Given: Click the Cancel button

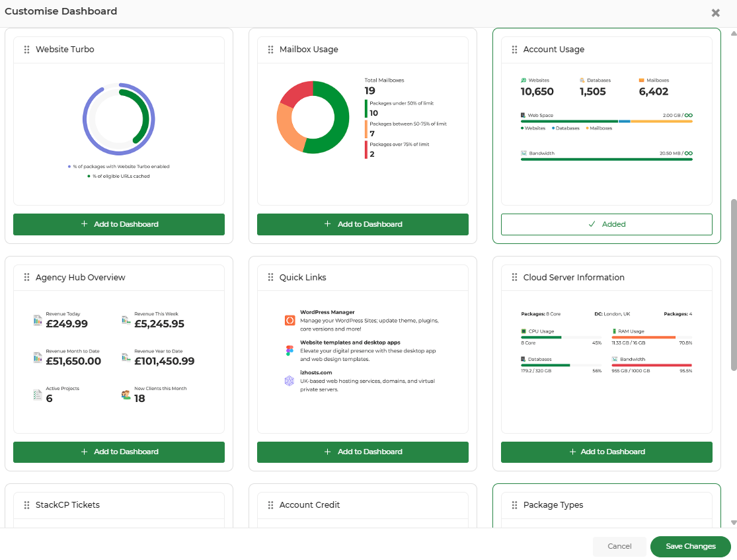Looking at the screenshot, I should [619, 546].
